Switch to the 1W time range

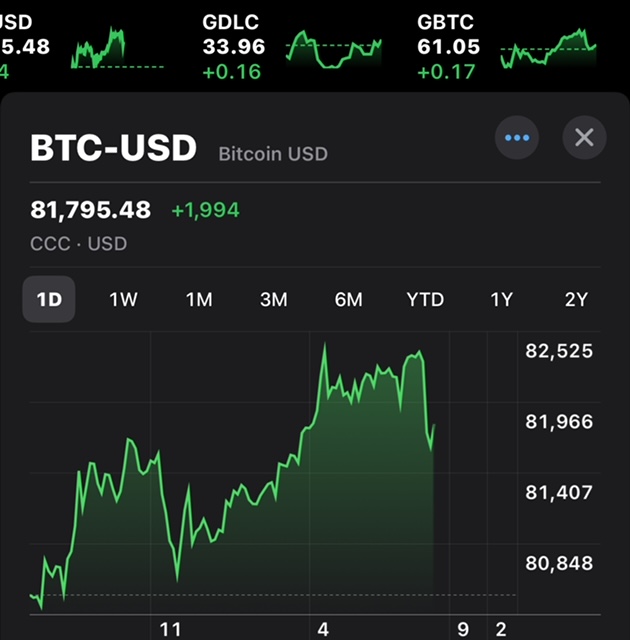click(x=123, y=299)
